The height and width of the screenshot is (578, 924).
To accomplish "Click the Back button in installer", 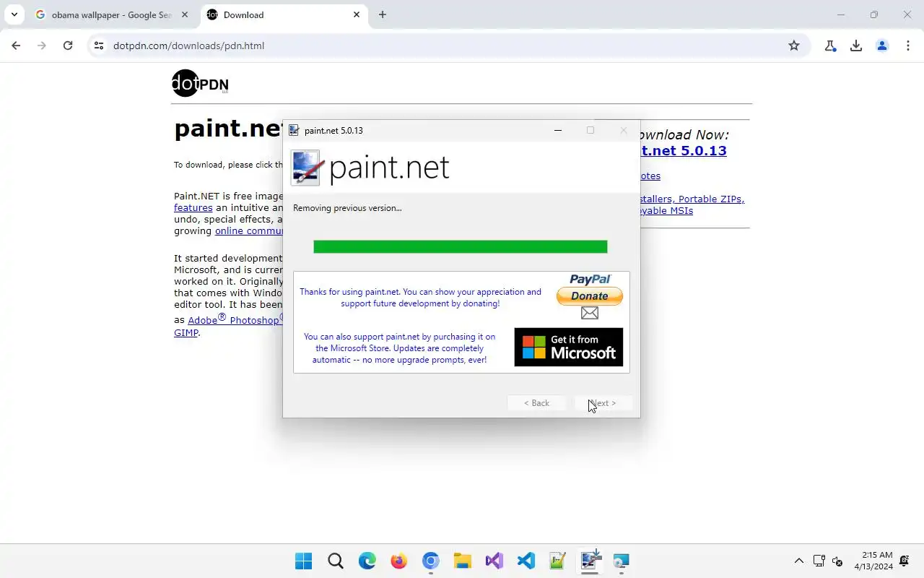I will [536, 403].
